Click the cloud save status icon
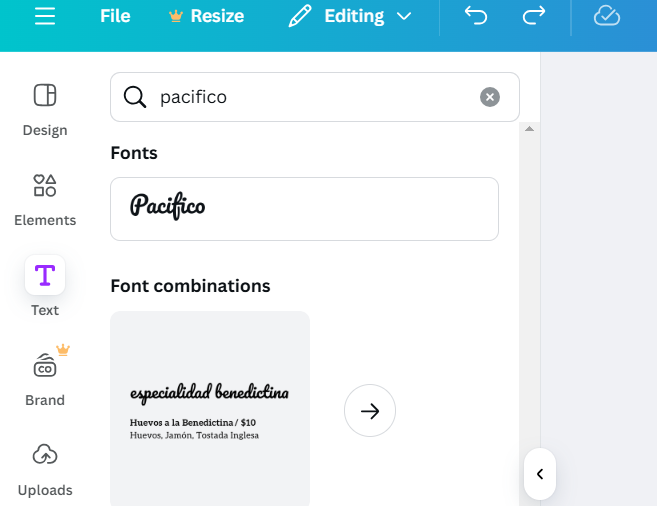657x506 pixels. click(x=607, y=16)
